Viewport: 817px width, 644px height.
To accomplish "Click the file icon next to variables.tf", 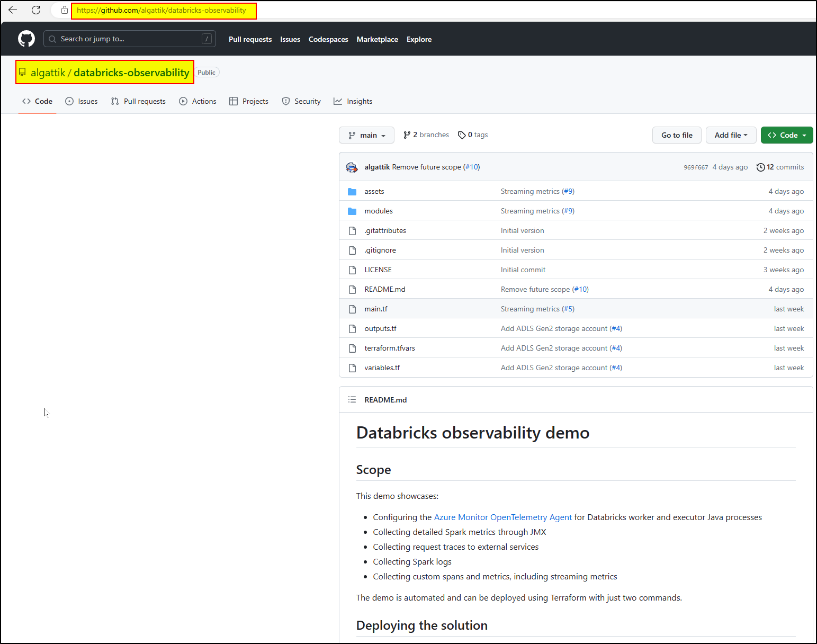I will [x=352, y=368].
